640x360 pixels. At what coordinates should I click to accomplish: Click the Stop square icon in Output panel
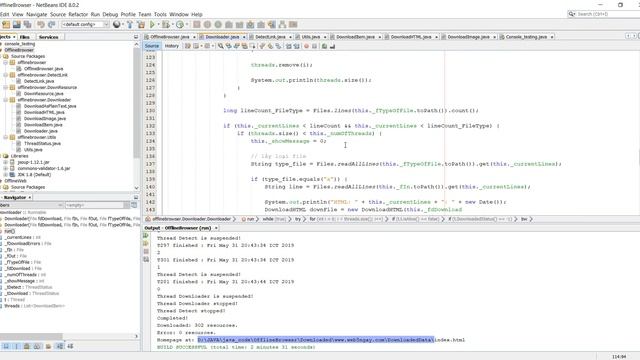tap(146, 251)
